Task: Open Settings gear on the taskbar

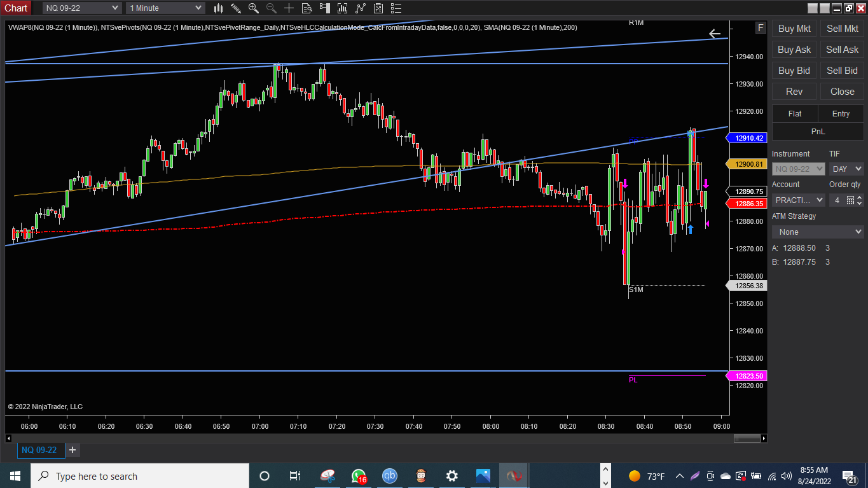Action: click(452, 476)
